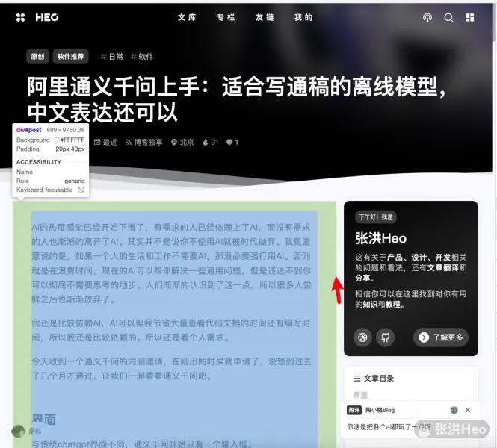The width and height of the screenshot is (497, 448).
Task: Open the 软件推荐 category tag
Action: pyautogui.click(x=70, y=57)
